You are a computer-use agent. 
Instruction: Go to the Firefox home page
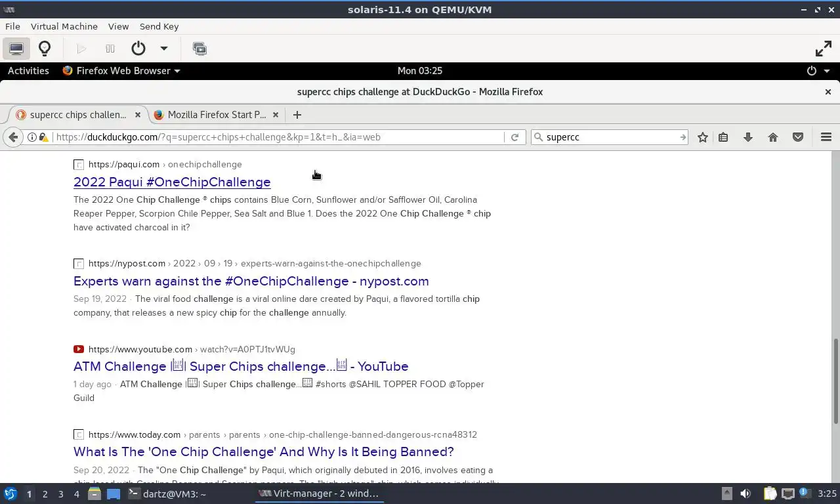click(773, 137)
